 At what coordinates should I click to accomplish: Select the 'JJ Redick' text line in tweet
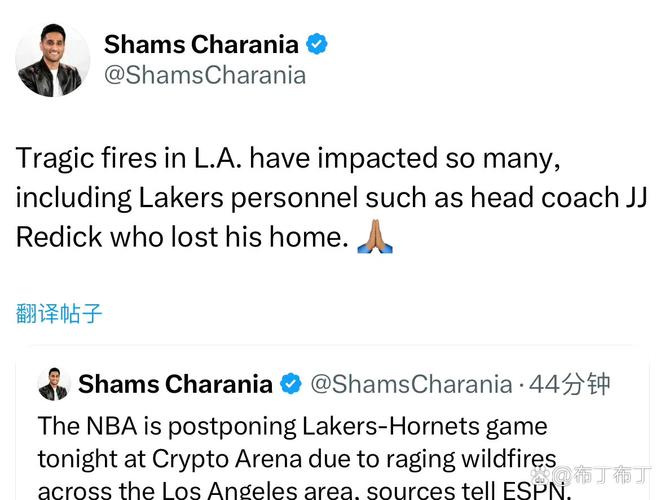(182, 237)
